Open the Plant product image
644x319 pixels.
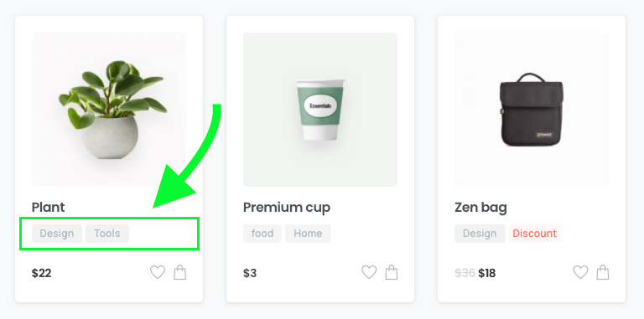click(109, 110)
